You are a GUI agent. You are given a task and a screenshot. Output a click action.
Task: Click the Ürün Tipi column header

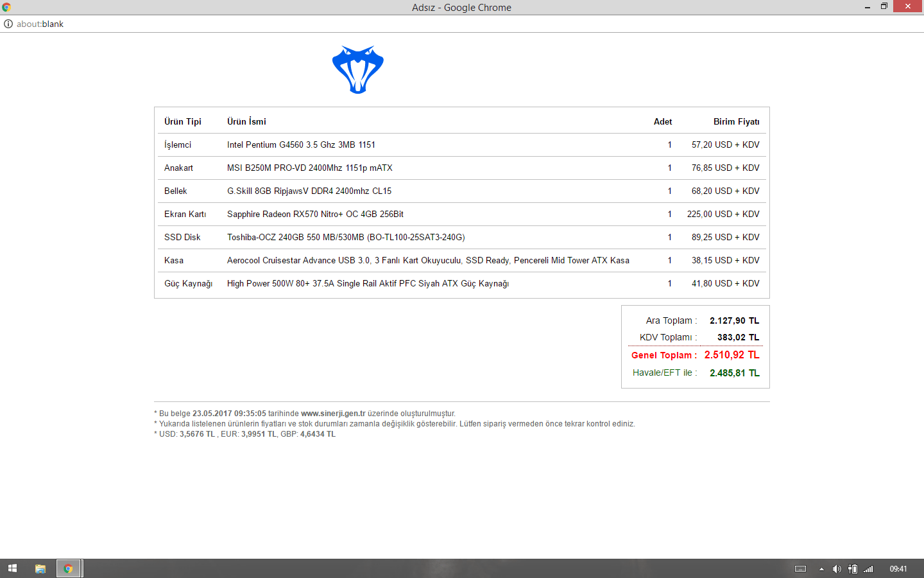pos(183,121)
